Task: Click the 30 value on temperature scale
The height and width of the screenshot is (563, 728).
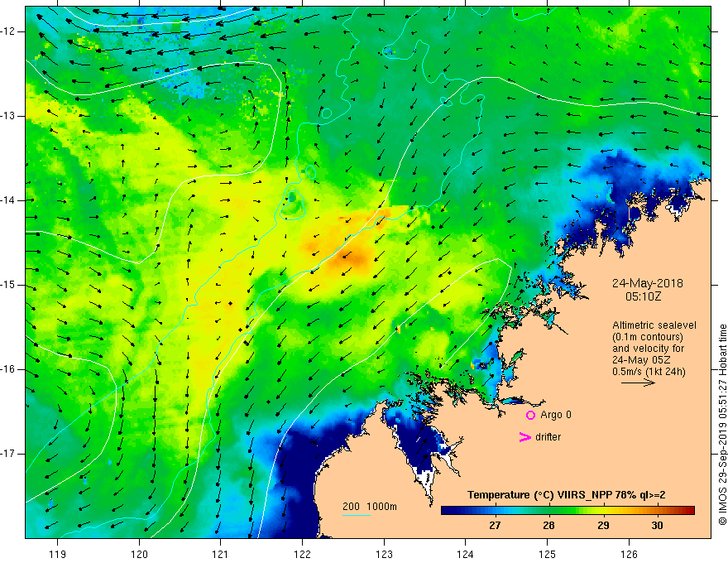Action: (x=657, y=526)
